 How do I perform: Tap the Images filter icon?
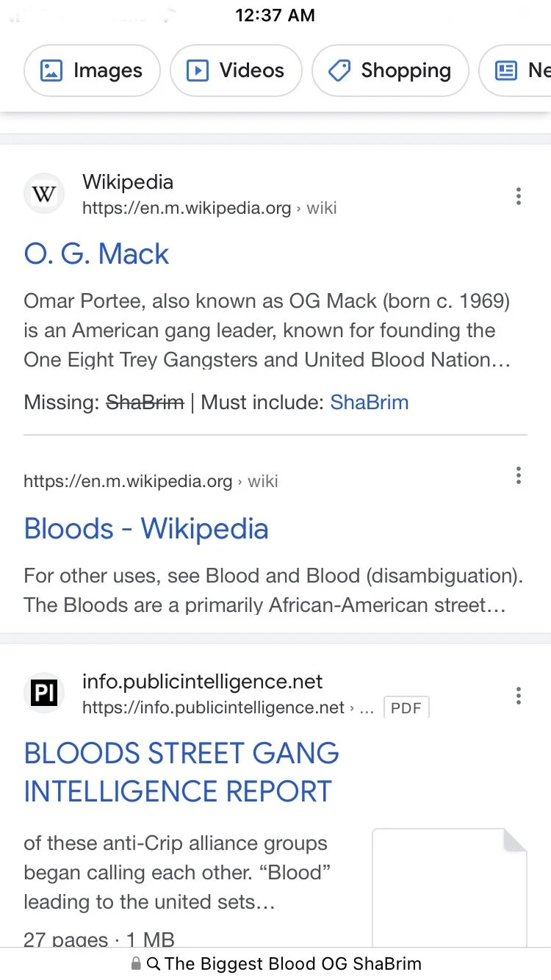tap(51, 71)
